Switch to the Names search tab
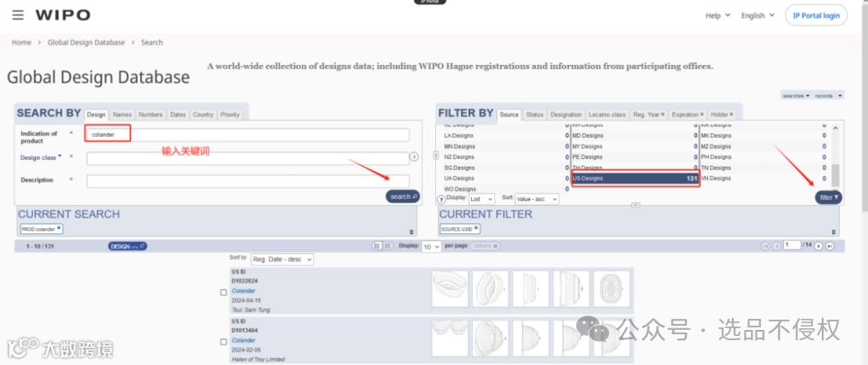The height and width of the screenshot is (365, 868). pos(122,115)
